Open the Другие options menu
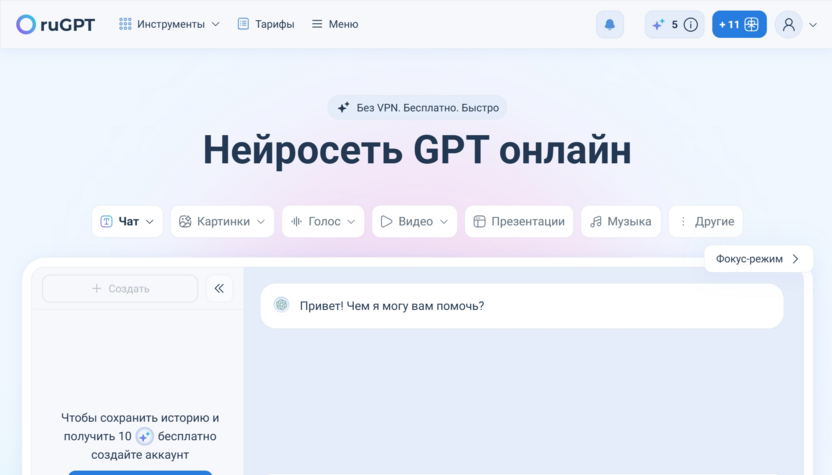 point(706,221)
